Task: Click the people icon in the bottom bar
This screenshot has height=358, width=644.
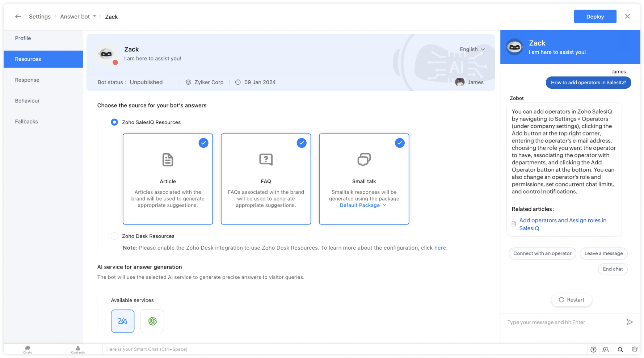Action: (606, 349)
